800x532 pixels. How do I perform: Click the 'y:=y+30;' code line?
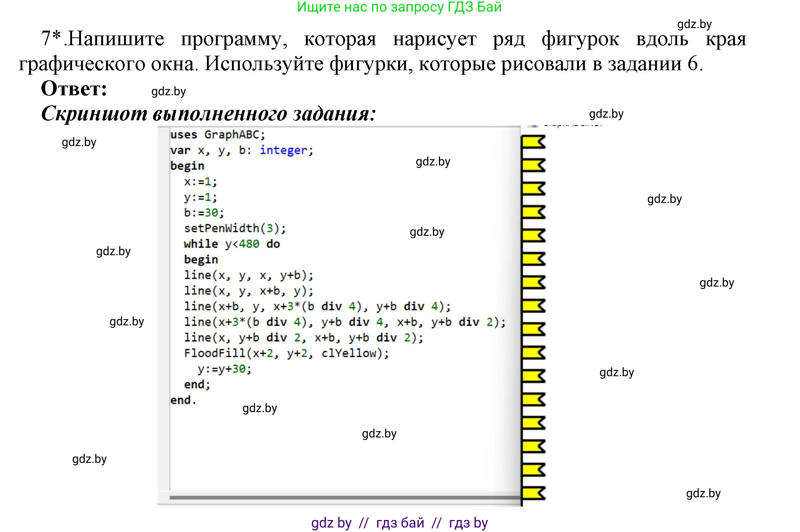(x=224, y=369)
